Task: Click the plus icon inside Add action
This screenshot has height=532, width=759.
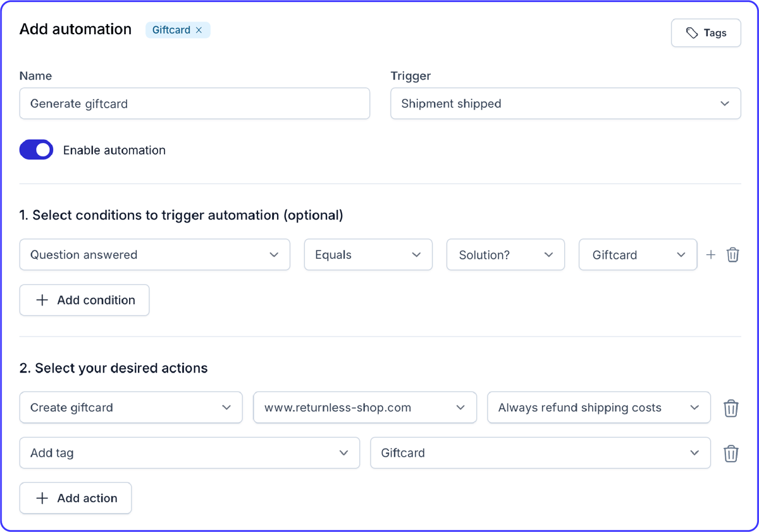Action: 42,498
